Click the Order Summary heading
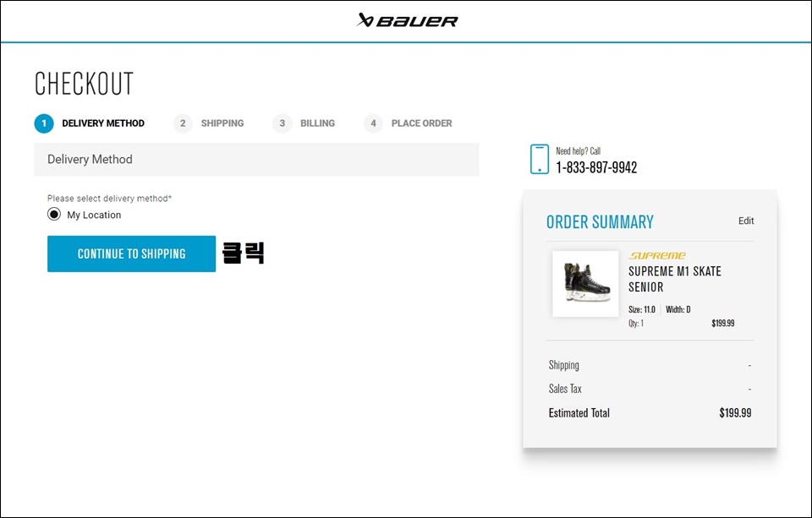Screen dimensions: 812x518 600,222
